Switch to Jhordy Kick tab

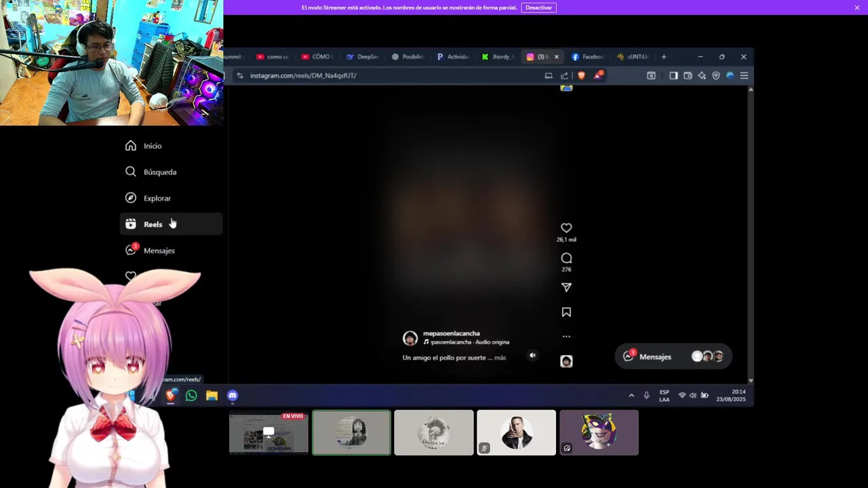498,57
